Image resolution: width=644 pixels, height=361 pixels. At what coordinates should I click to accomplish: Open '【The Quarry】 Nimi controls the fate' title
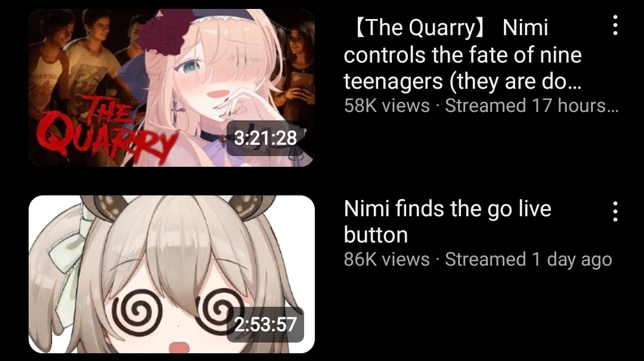[463, 54]
